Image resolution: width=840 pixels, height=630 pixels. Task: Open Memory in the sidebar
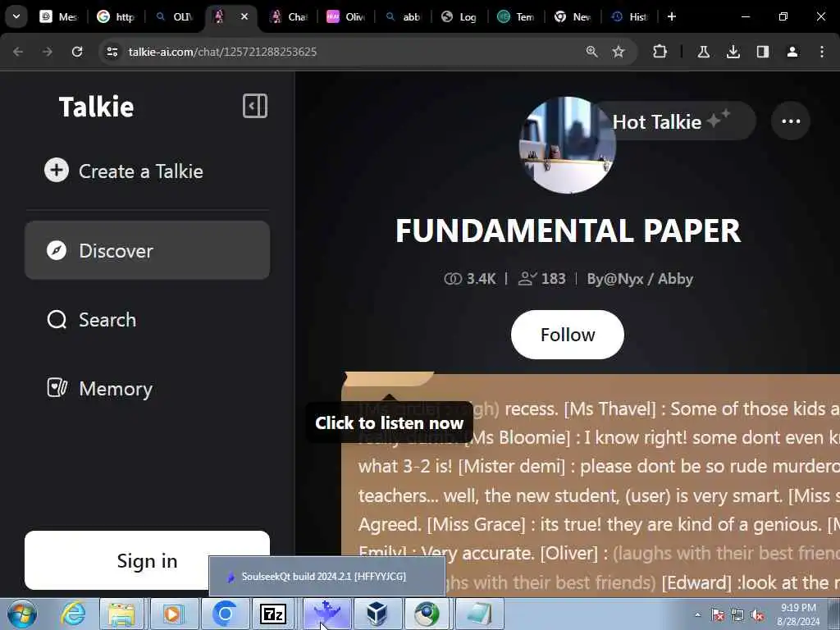coord(100,388)
